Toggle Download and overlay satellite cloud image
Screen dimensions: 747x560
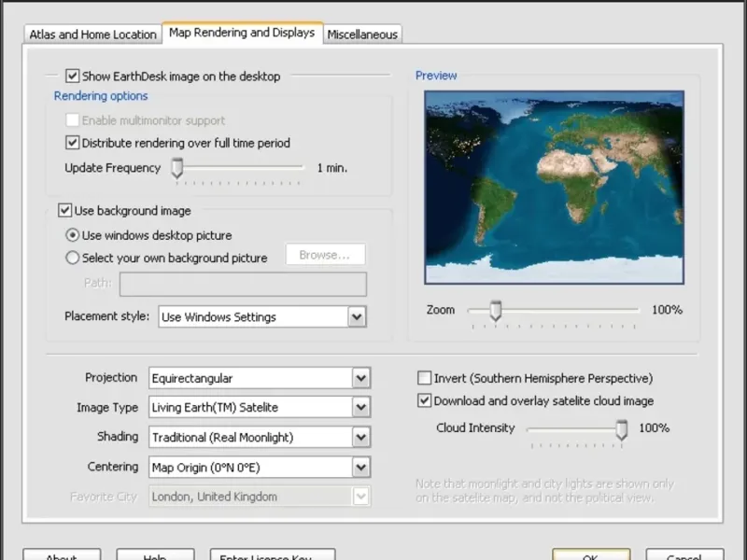(425, 401)
